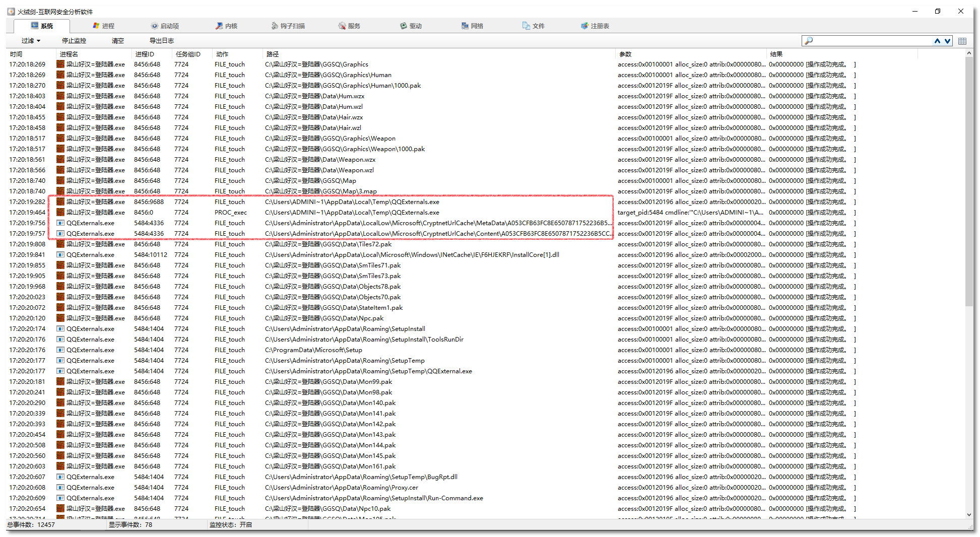
Task: Click the monitor icon on 网络 tab
Action: pyautogui.click(x=465, y=26)
